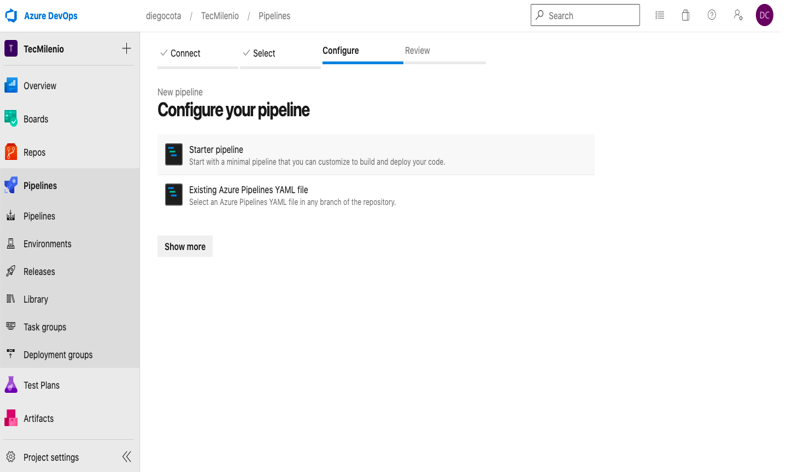Return to the Connect step tab
The height and width of the screenshot is (472, 792).
coord(197,54)
